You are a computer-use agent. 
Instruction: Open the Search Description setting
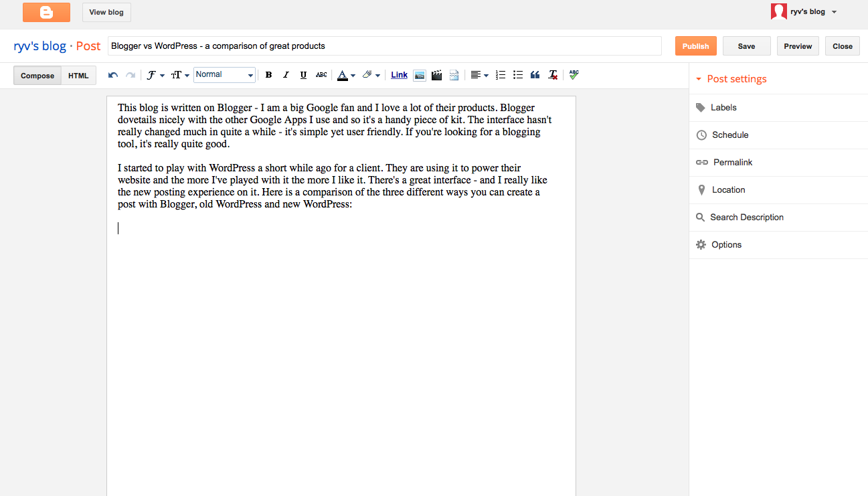778,217
